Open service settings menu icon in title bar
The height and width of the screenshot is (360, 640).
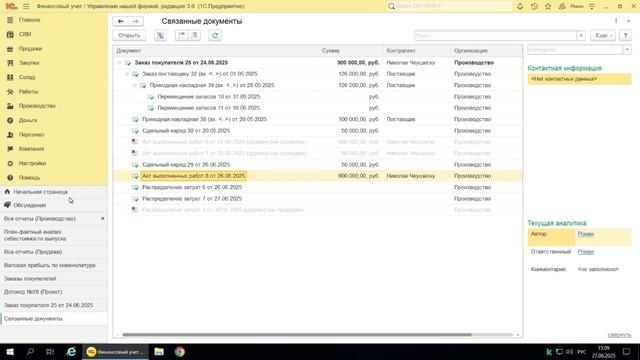point(592,6)
